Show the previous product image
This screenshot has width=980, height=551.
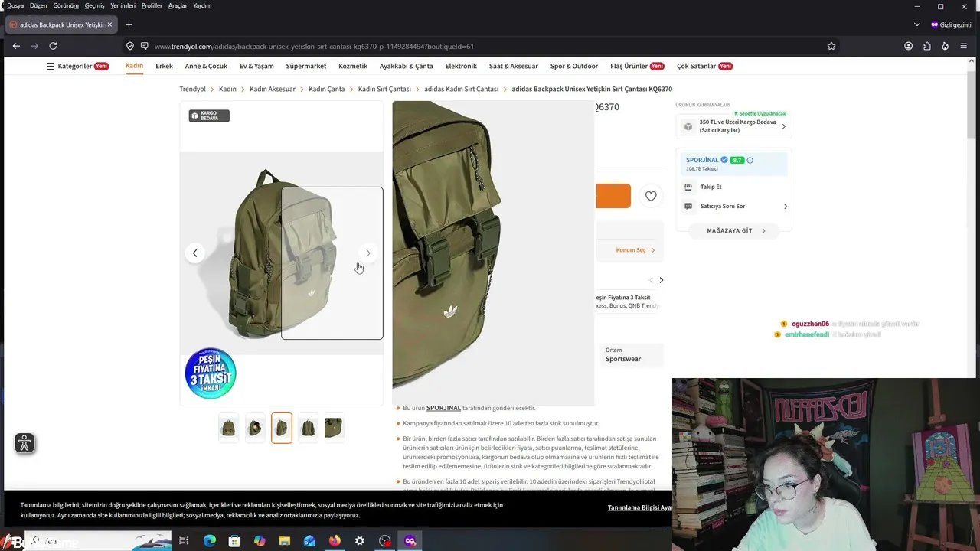click(194, 253)
